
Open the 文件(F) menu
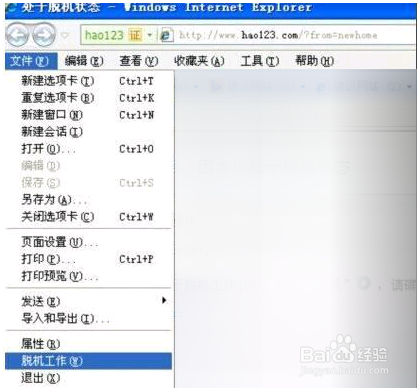click(31, 61)
